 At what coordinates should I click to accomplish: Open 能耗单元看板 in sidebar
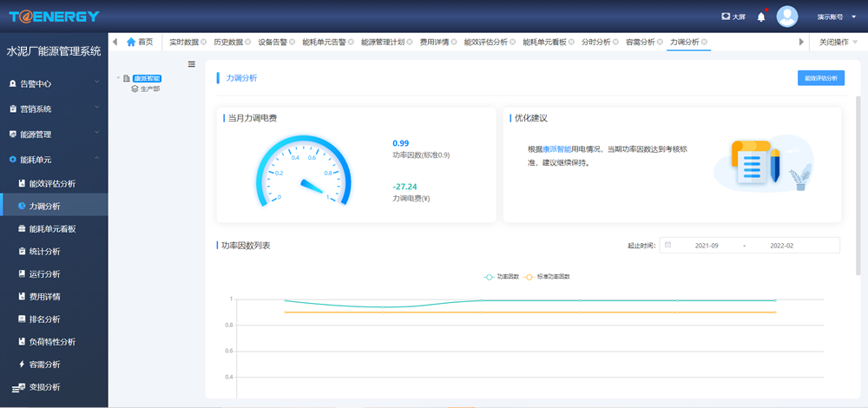point(54,228)
